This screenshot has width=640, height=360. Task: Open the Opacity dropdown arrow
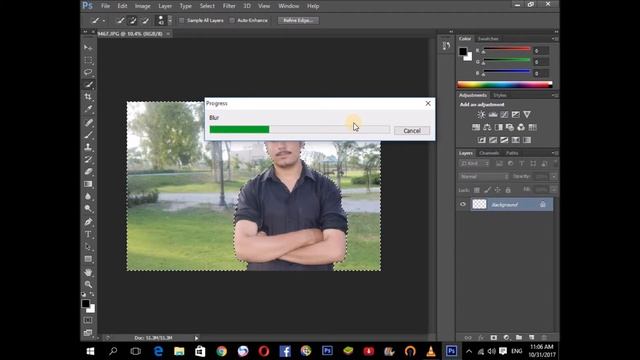coord(554,177)
